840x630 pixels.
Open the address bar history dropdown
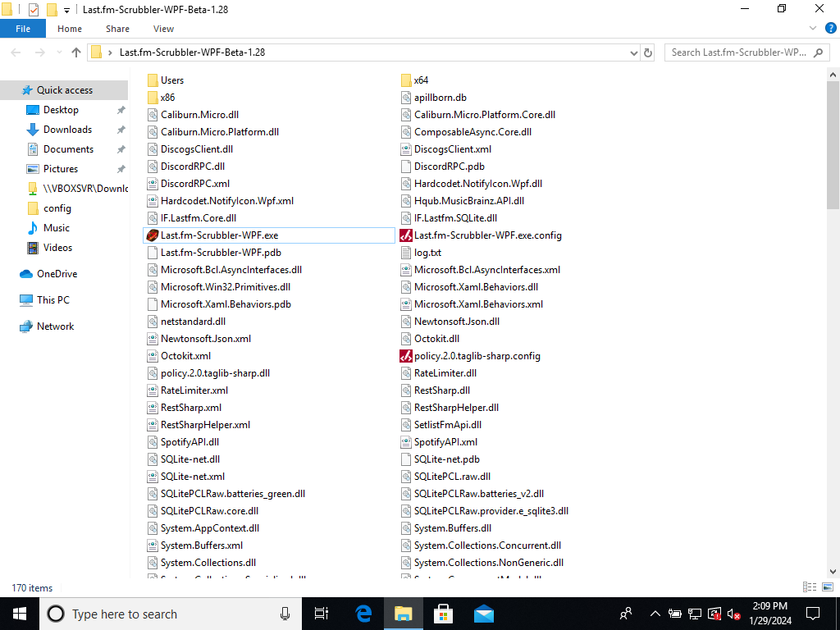click(633, 52)
